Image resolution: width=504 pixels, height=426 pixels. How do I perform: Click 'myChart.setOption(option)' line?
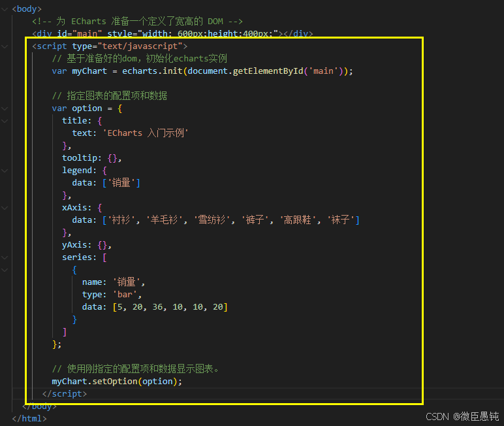coord(117,382)
